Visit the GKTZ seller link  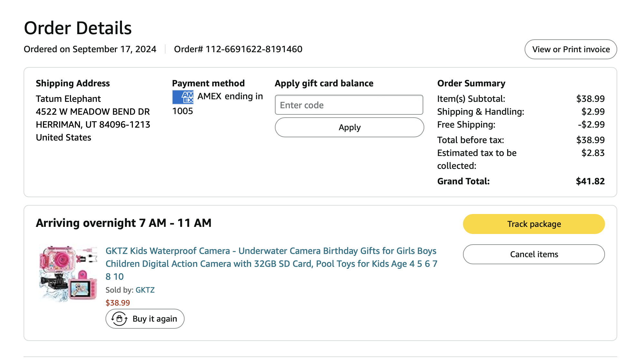[145, 290]
